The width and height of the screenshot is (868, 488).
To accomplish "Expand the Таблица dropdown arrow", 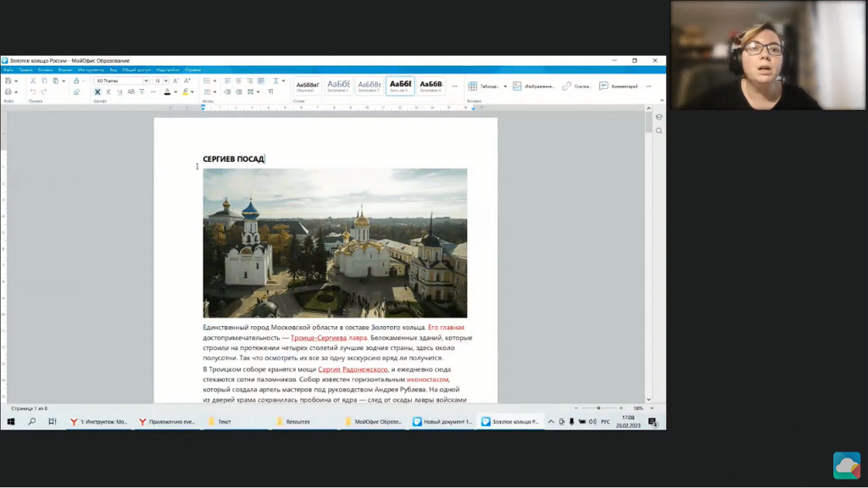I will coord(505,86).
